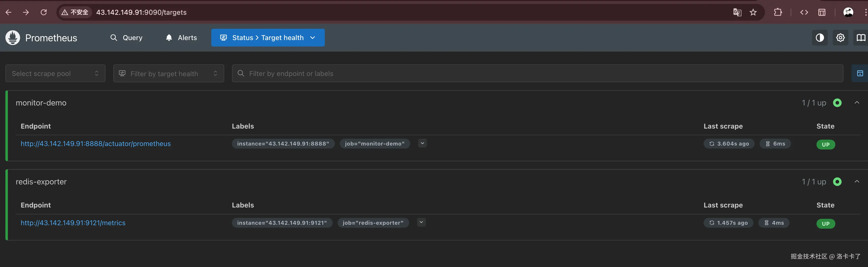Reload the page with the refresh icon
This screenshot has height=267, width=868.
[44, 13]
